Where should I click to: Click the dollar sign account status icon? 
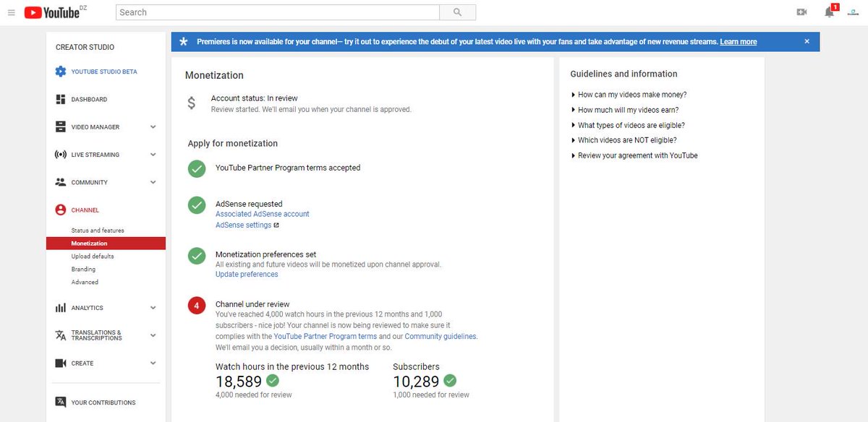[x=191, y=103]
